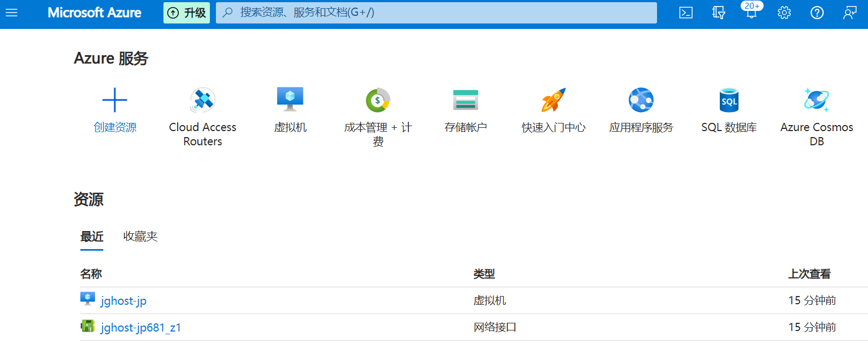The width and height of the screenshot is (868, 343).
Task: Click the plus icon to create a resource
Action: (115, 100)
